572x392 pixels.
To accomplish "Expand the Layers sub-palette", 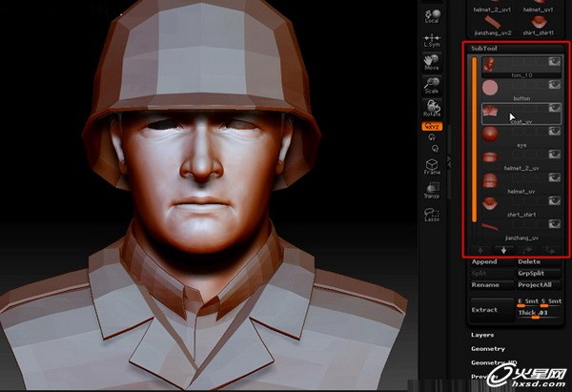I will 482,335.
